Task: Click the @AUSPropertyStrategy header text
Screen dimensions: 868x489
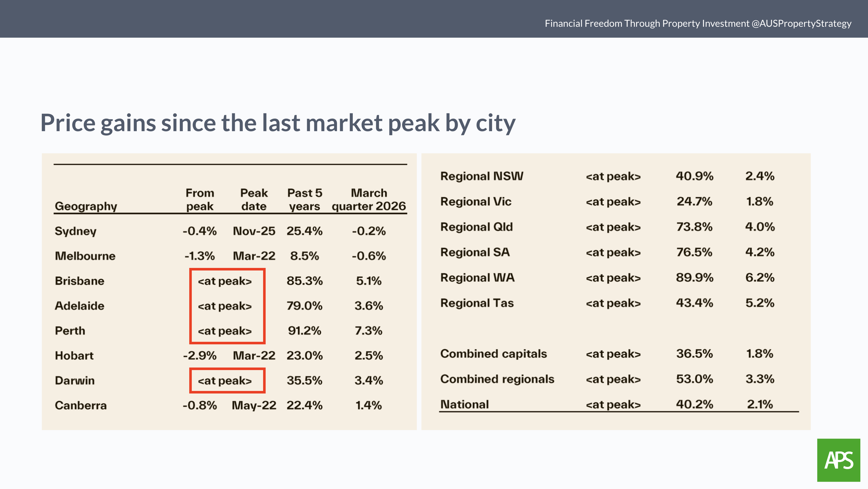Action: click(x=801, y=23)
